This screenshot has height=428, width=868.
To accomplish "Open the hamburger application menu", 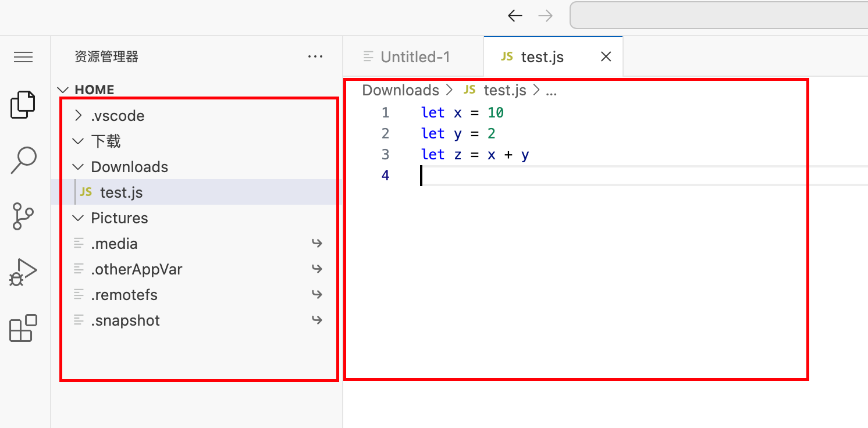I will coord(23,56).
